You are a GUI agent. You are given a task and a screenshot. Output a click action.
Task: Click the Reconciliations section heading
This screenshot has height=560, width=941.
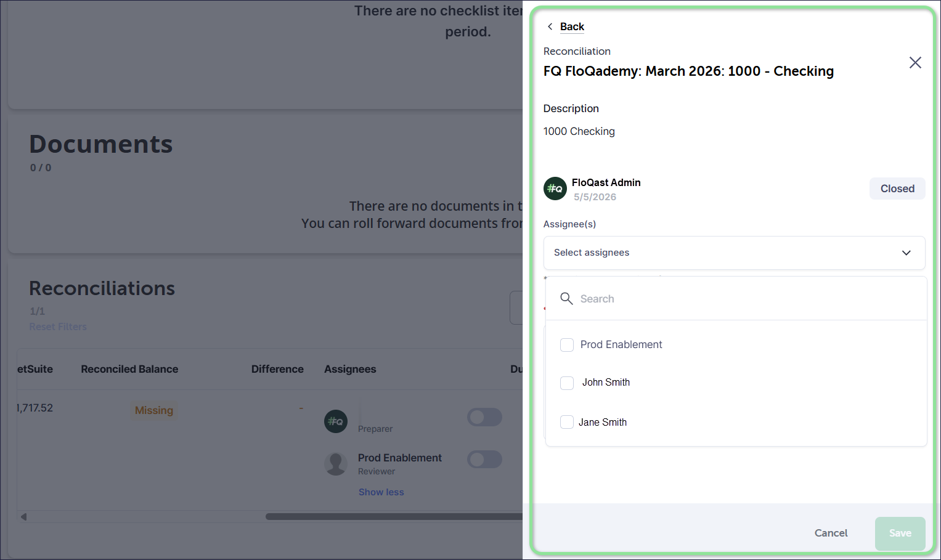102,288
